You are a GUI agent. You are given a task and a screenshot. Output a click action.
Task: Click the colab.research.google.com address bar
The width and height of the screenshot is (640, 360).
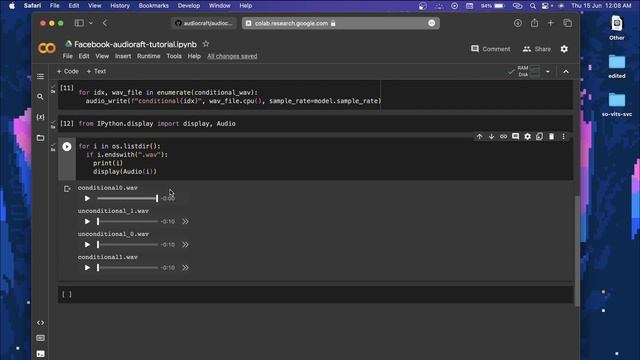point(341,23)
